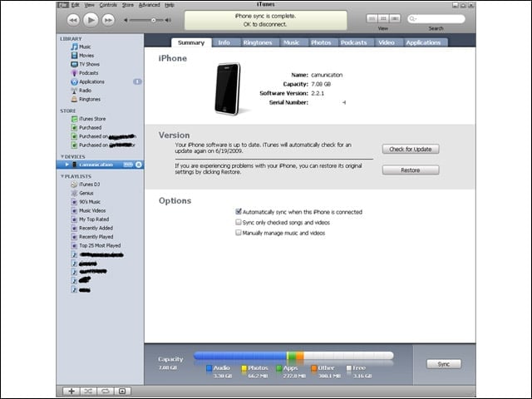Click the Restore button

click(411, 170)
